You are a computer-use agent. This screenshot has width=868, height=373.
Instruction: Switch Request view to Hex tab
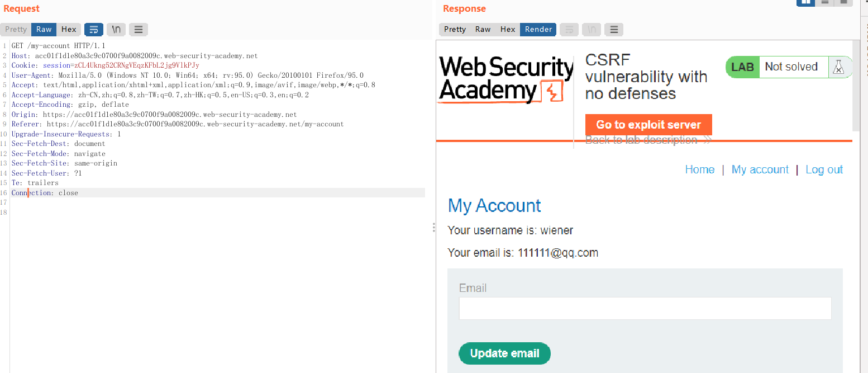(x=69, y=30)
